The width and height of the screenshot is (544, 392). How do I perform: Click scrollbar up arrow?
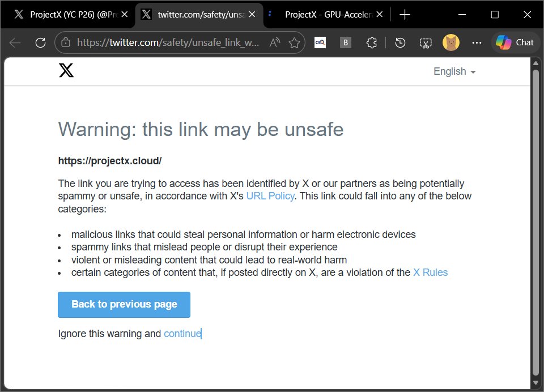tap(535, 63)
